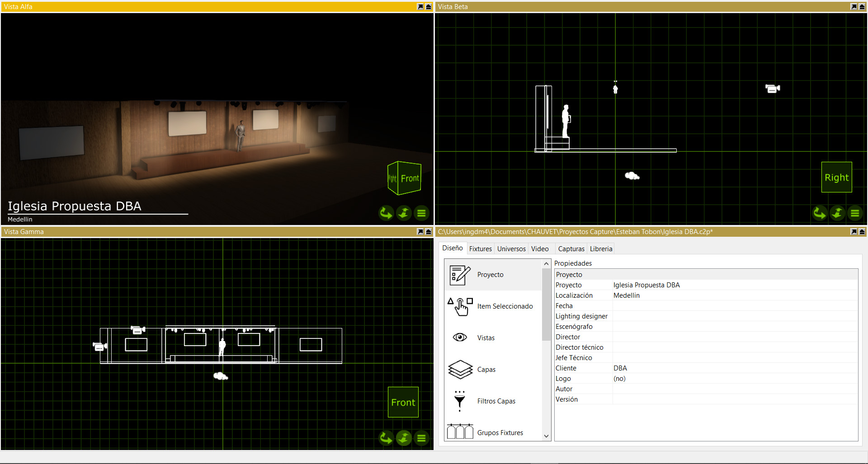Select the Item Seleccionado icon
This screenshot has width=868, height=464.
[460, 306]
